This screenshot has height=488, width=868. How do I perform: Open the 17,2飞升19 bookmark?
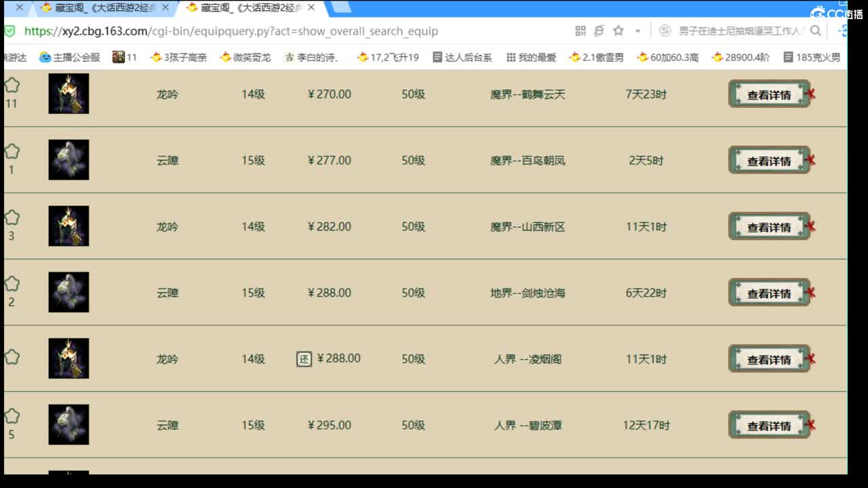[x=388, y=58]
